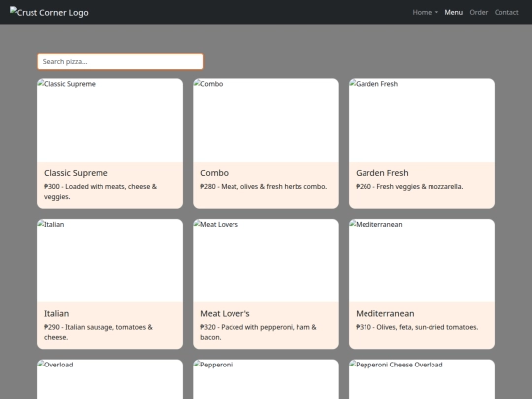This screenshot has width=532, height=399.
Task: Open the Order page link
Action: 479,12
